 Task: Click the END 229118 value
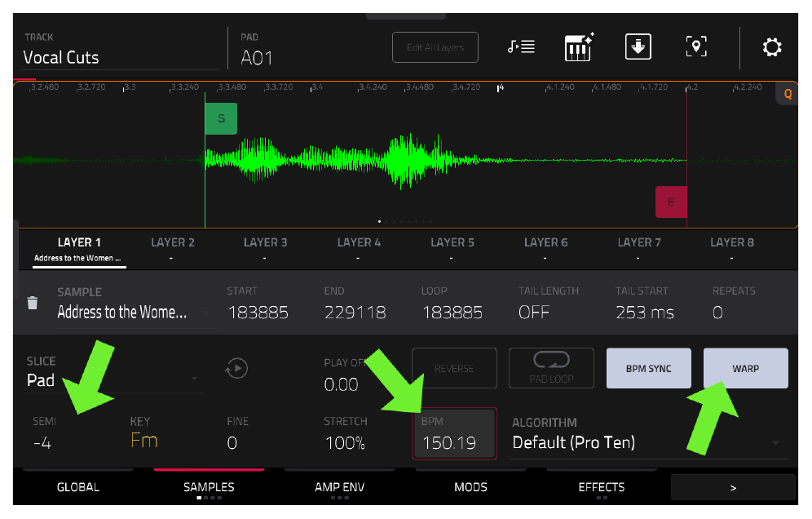tap(355, 313)
